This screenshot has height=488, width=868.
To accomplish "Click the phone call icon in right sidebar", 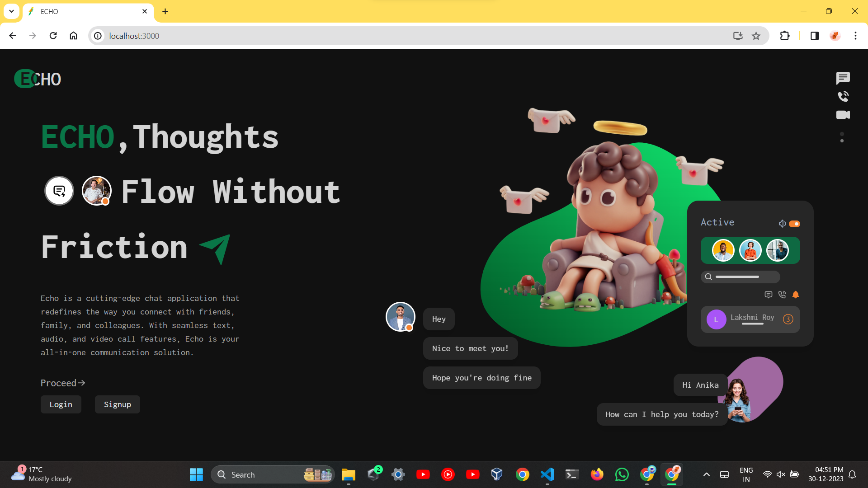I will (843, 96).
